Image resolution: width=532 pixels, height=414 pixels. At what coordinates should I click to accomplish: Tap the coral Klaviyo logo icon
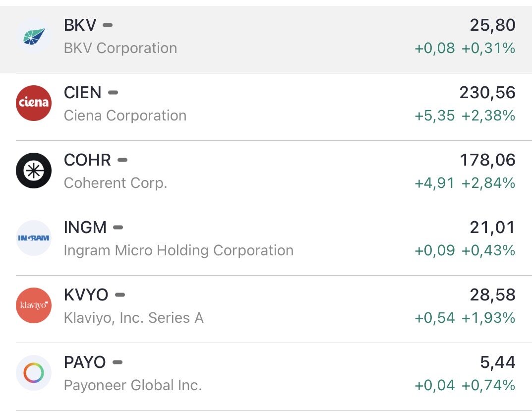[x=34, y=305]
